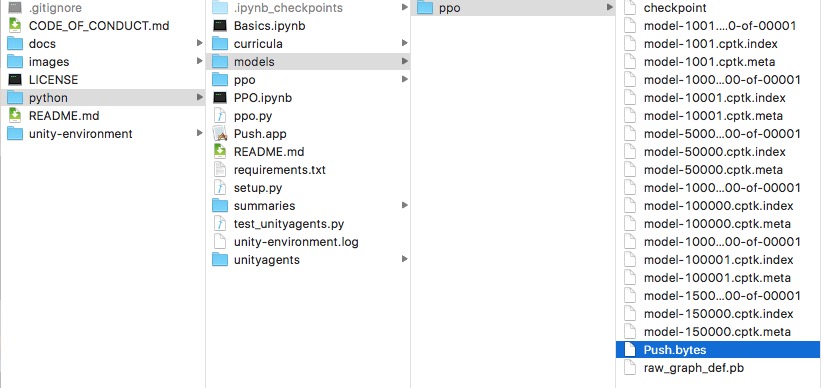Screen dimensions: 823x388
Task: Select README.md icon below the python folder
Action: 15,116
